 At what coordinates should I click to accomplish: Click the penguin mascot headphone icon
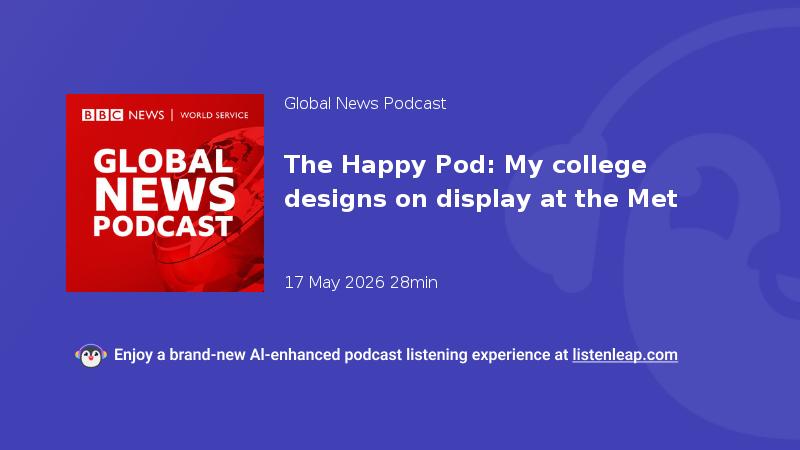91,356
